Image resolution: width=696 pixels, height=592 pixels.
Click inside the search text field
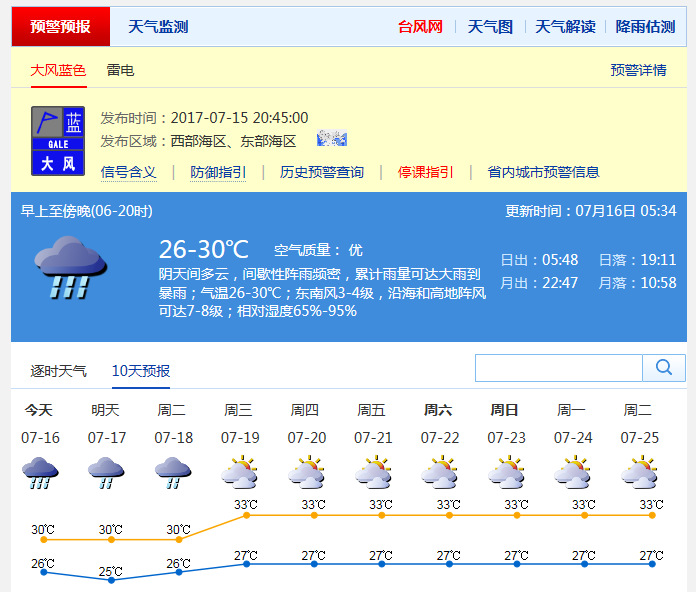(x=558, y=368)
